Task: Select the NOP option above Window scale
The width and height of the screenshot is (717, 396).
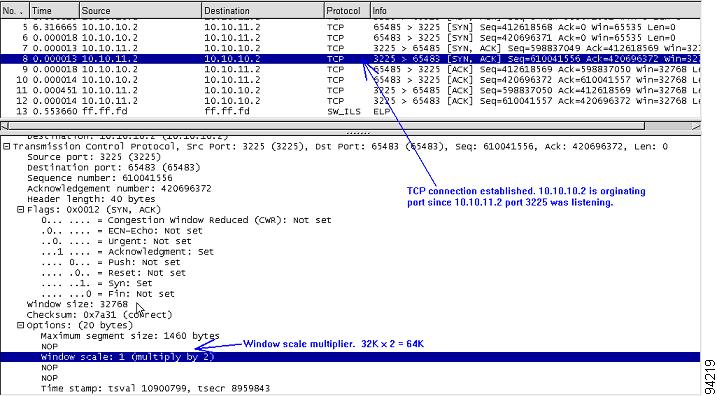Action: (49, 347)
